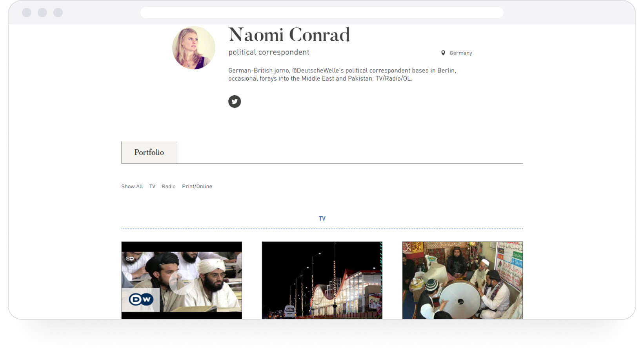Click the political correspondent subtitle

tap(269, 53)
